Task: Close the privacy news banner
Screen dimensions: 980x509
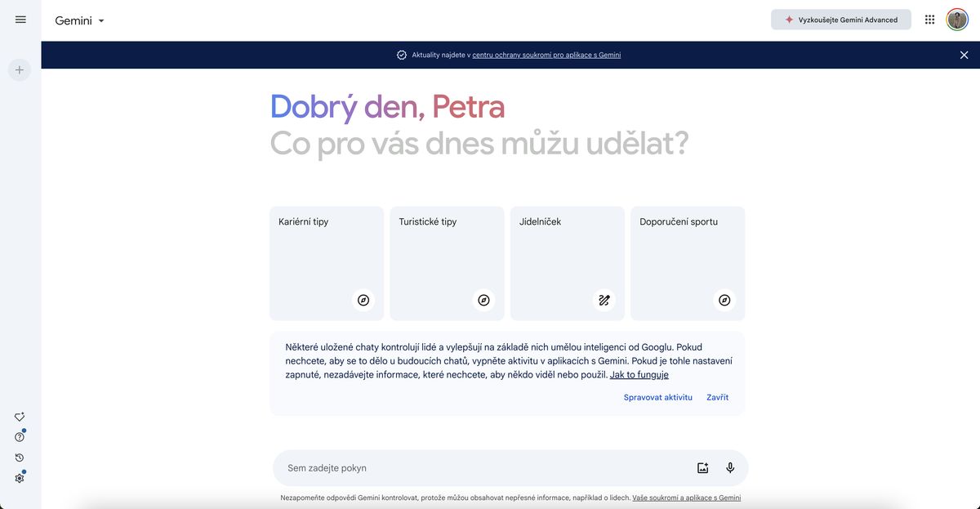Action: [x=964, y=55]
